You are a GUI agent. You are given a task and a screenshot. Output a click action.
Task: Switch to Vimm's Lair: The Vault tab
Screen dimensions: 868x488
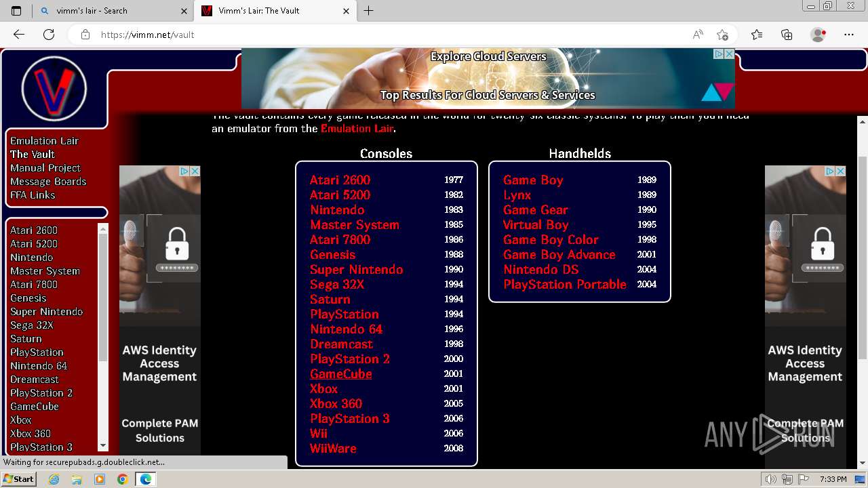275,11
